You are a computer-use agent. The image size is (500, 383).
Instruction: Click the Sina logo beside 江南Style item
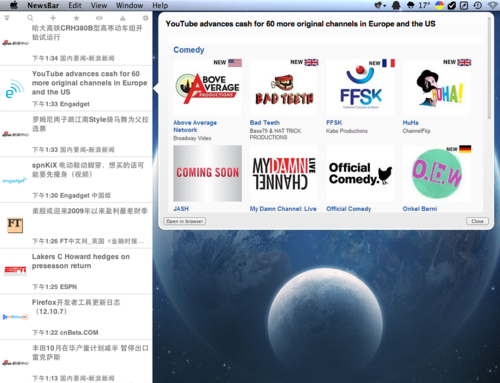click(15, 134)
